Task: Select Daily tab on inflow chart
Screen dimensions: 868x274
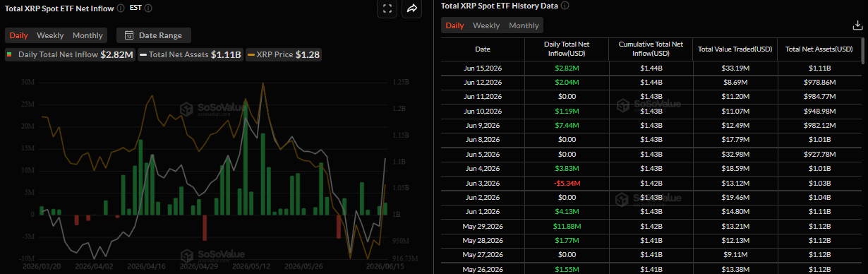Action: [x=18, y=35]
